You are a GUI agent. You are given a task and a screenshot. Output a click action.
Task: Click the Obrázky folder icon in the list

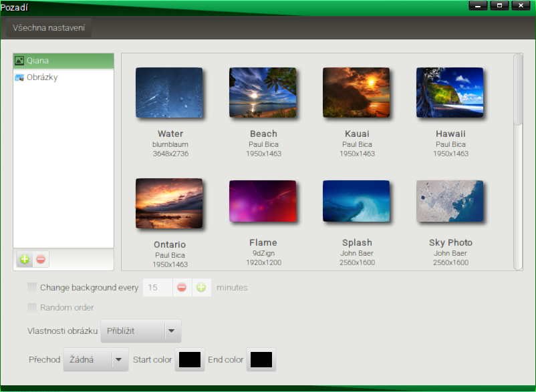point(19,77)
